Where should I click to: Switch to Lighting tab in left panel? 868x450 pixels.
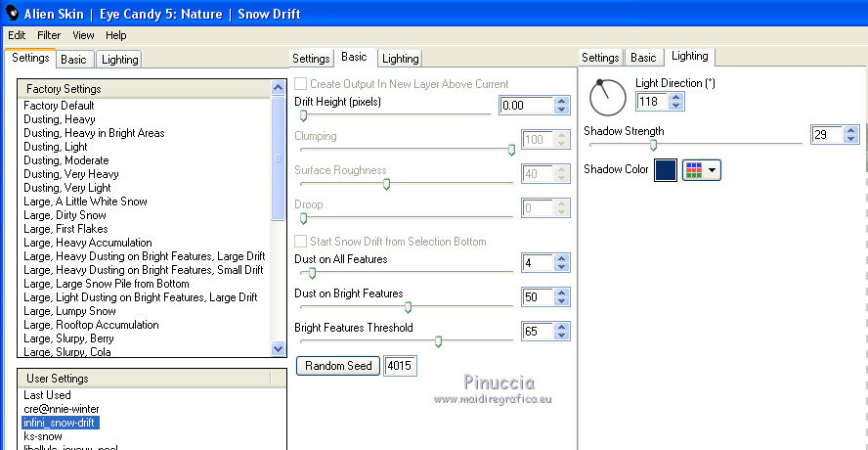(119, 60)
